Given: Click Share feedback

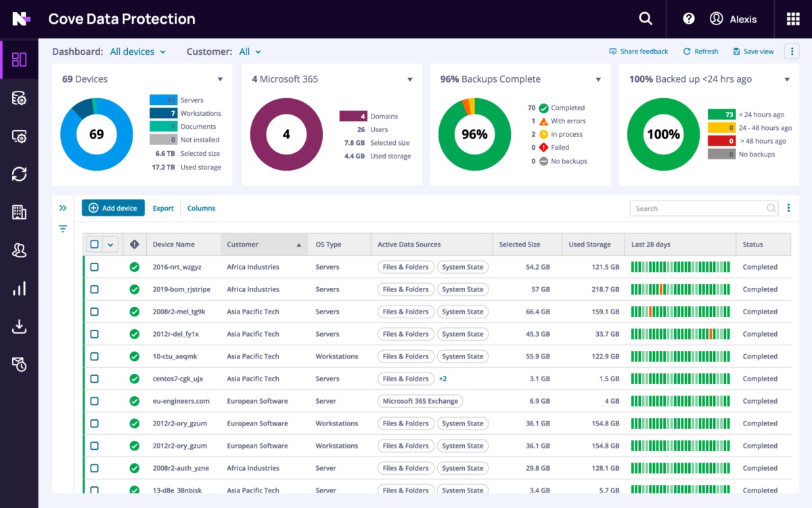Looking at the screenshot, I should pyautogui.click(x=639, y=51).
